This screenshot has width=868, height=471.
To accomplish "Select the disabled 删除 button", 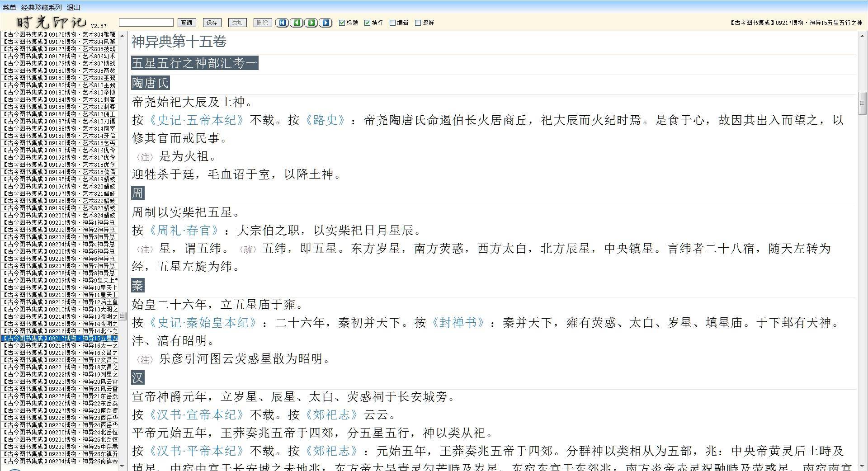I will click(x=262, y=23).
